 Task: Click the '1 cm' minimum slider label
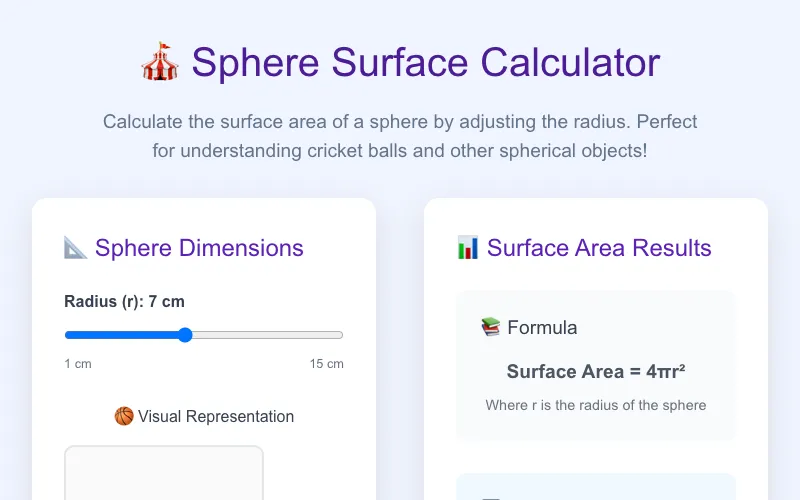78,364
